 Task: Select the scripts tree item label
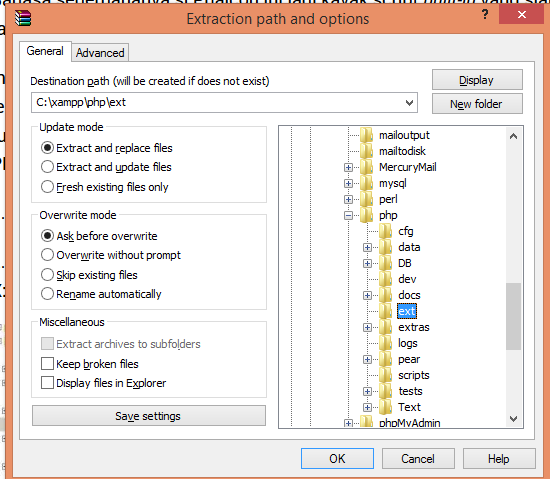(414, 375)
